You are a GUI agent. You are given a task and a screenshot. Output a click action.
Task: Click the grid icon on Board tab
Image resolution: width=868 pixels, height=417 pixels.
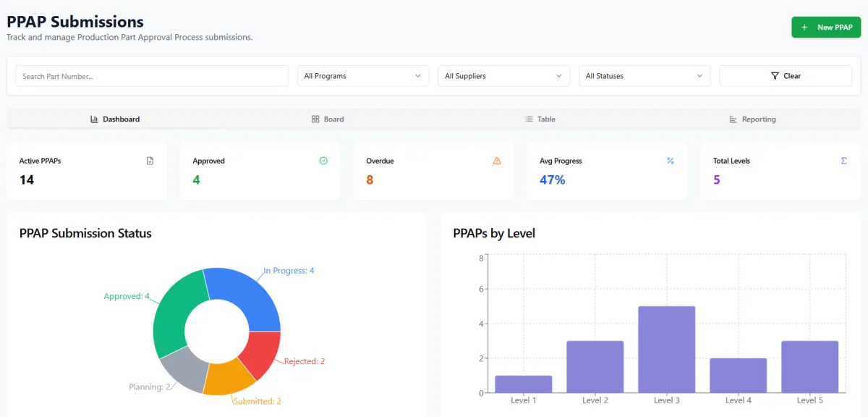(315, 119)
